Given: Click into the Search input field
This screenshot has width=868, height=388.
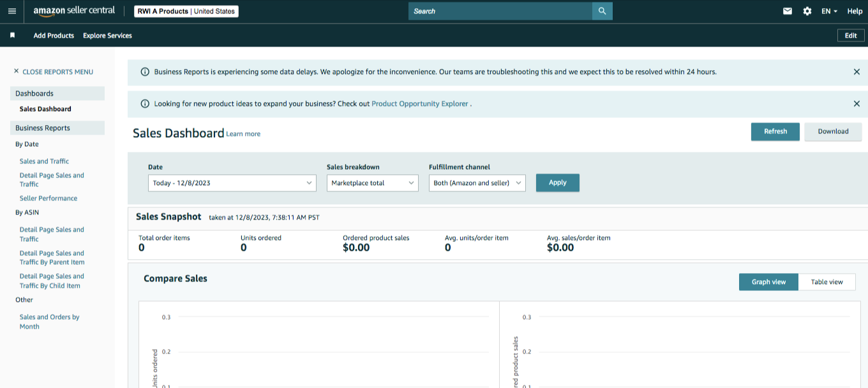Looking at the screenshot, I should click(500, 11).
